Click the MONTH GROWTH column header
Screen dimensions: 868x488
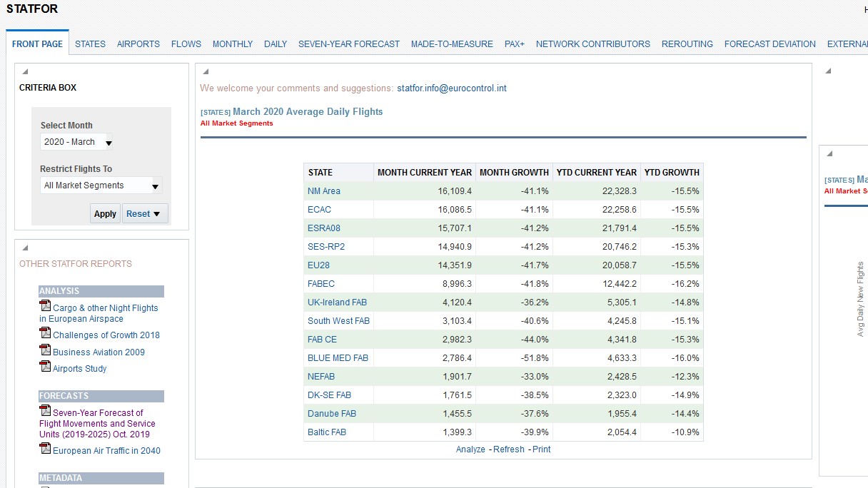point(514,173)
